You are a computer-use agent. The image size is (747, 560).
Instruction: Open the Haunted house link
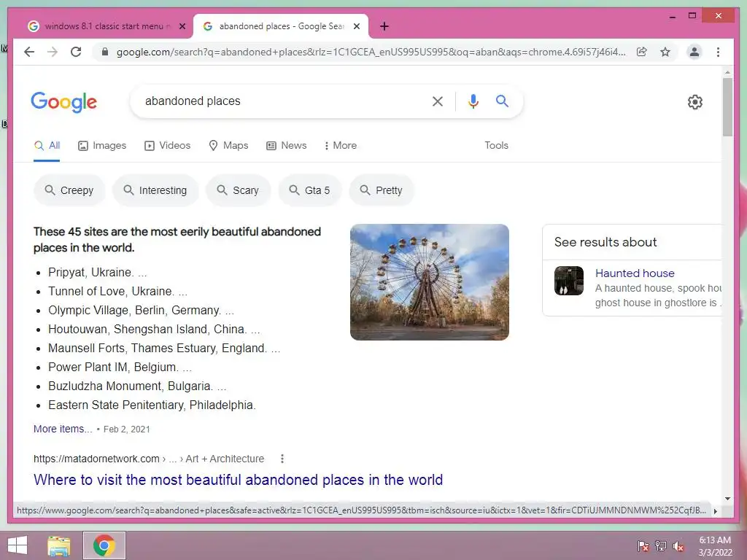635,273
